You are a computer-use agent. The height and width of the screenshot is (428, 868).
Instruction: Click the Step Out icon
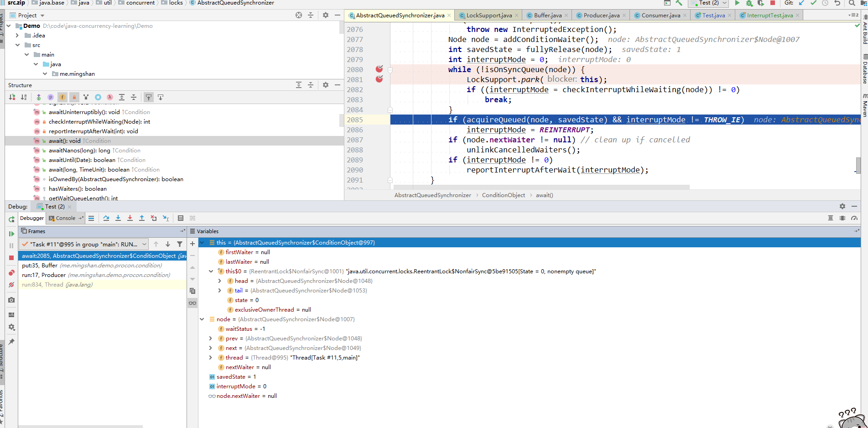142,218
